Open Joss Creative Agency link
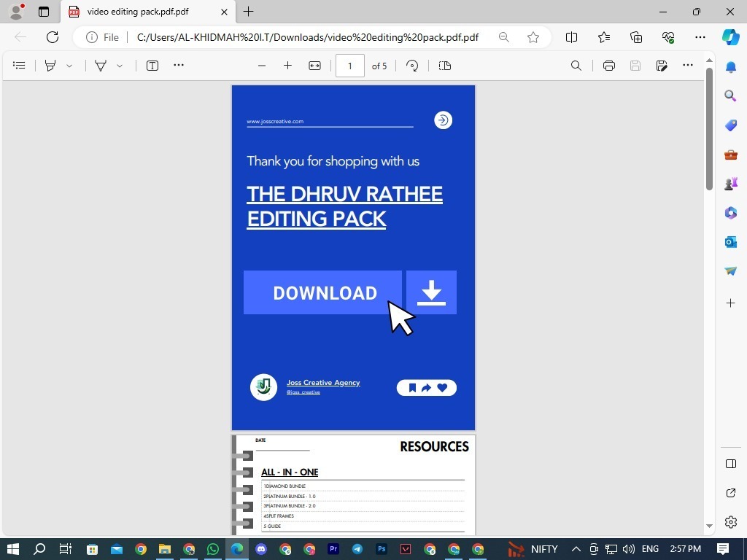 tap(323, 382)
